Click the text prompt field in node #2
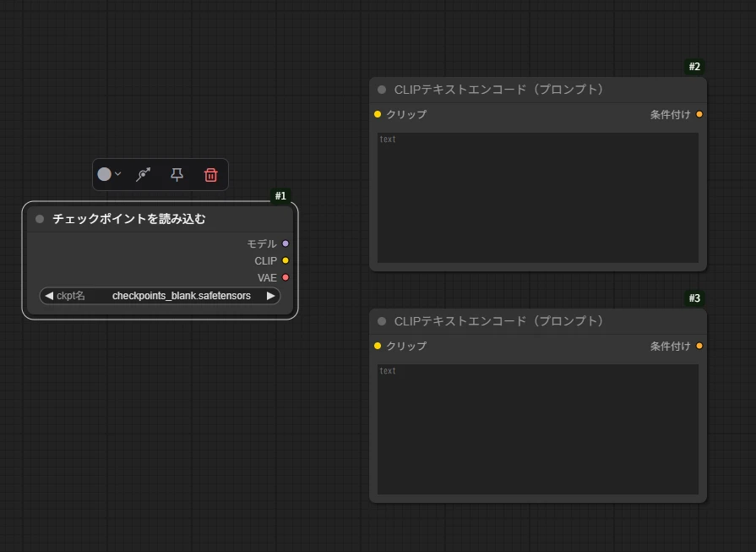Screen dimensions: 756x552 [x=537, y=197]
